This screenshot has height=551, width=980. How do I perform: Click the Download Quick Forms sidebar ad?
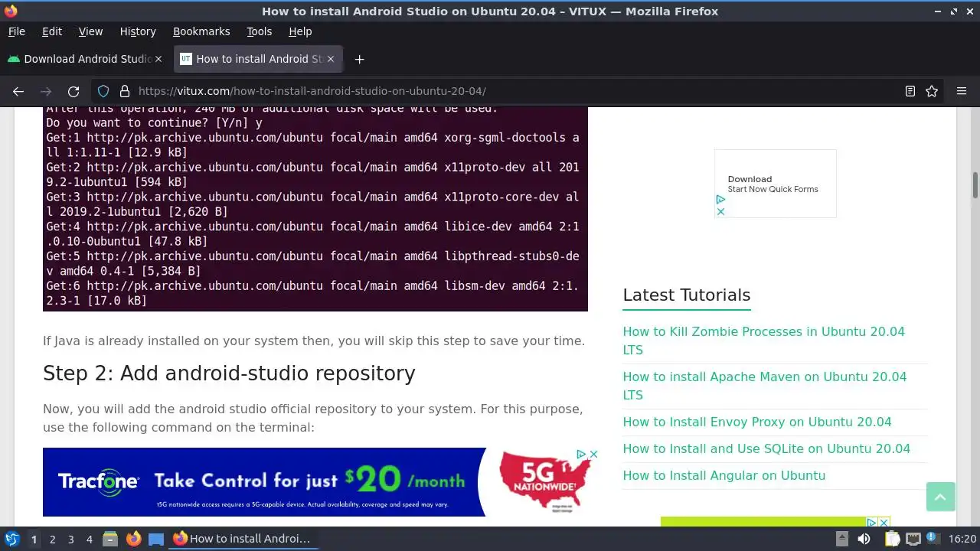[x=775, y=184]
